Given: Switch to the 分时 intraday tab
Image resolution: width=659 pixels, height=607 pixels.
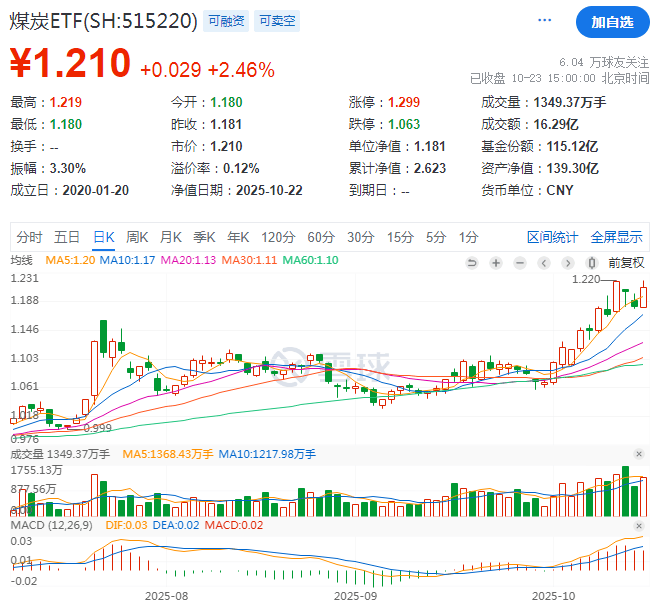Looking at the screenshot, I should (x=30, y=237).
